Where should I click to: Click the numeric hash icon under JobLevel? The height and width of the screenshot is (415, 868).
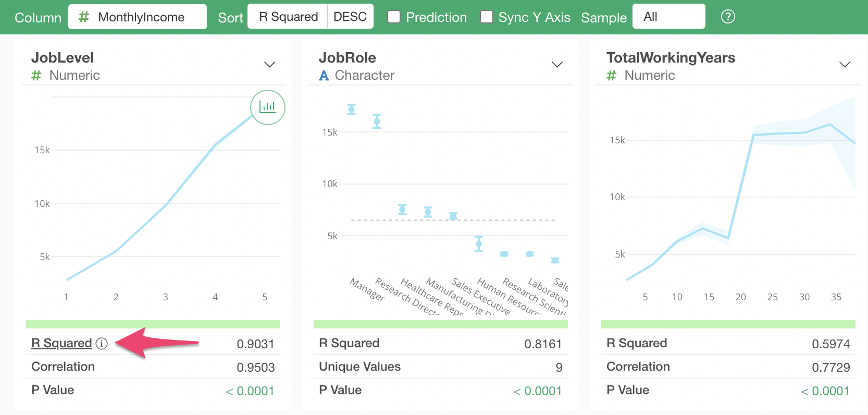36,76
